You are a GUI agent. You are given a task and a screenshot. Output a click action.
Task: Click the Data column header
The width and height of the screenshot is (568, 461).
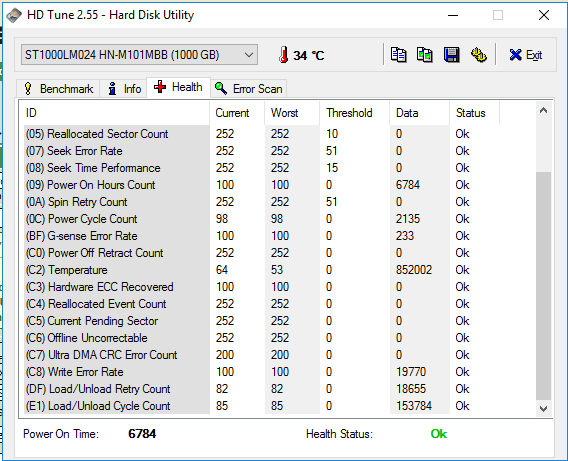point(419,113)
